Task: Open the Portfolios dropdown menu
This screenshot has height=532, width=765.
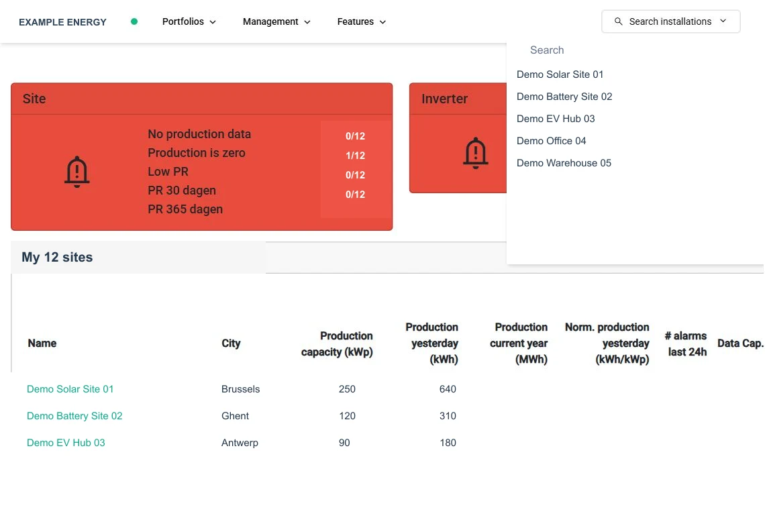Action: (189, 21)
